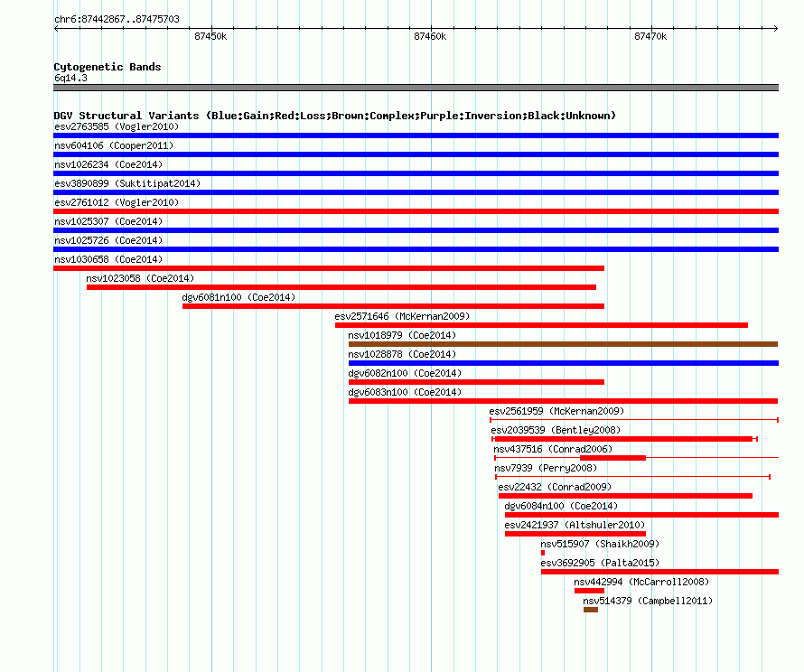The width and height of the screenshot is (804, 672).
Task: Click the short red bar of nsv442994
Action: point(590,591)
